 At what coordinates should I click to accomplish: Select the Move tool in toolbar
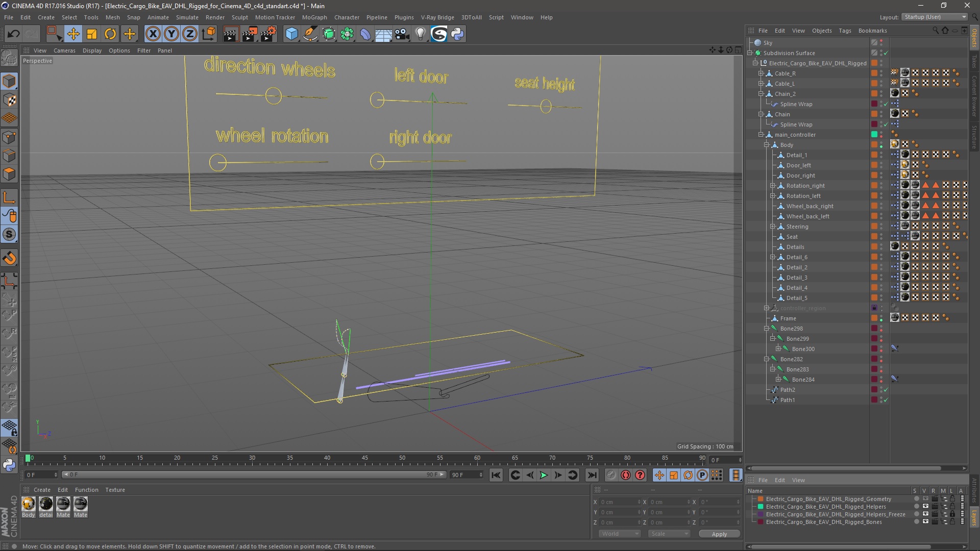[x=73, y=34]
